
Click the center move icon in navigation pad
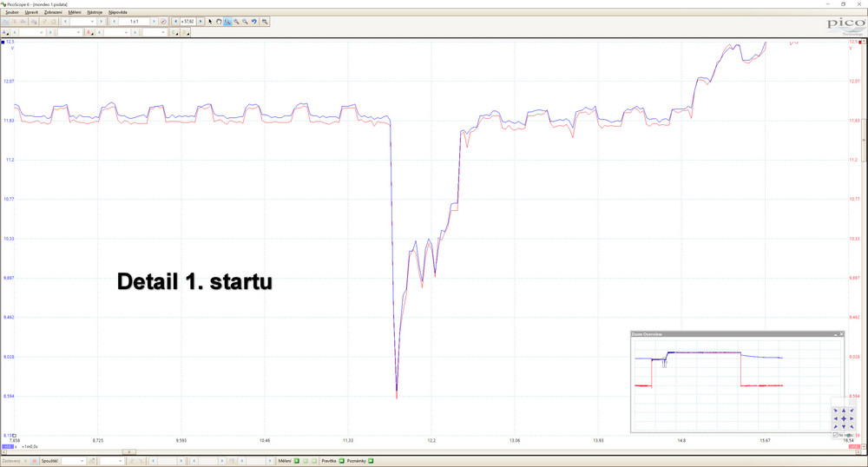tap(844, 418)
